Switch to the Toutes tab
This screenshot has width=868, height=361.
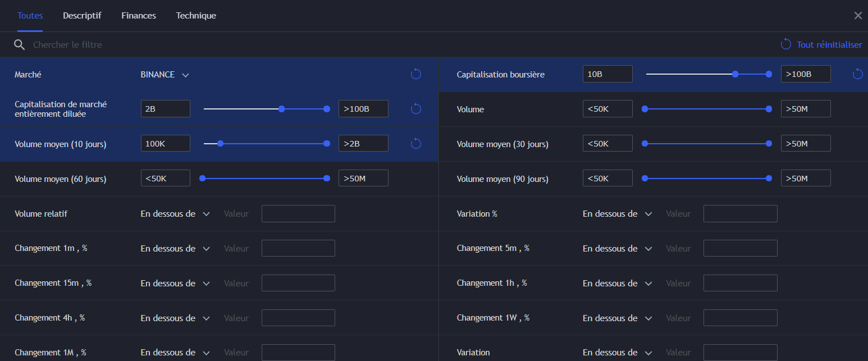pyautogui.click(x=30, y=16)
